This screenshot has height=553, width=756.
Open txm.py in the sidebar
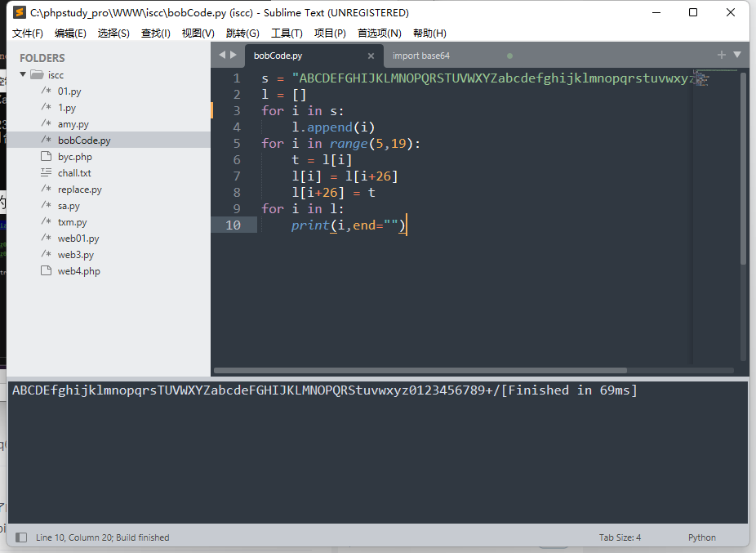[73, 222]
